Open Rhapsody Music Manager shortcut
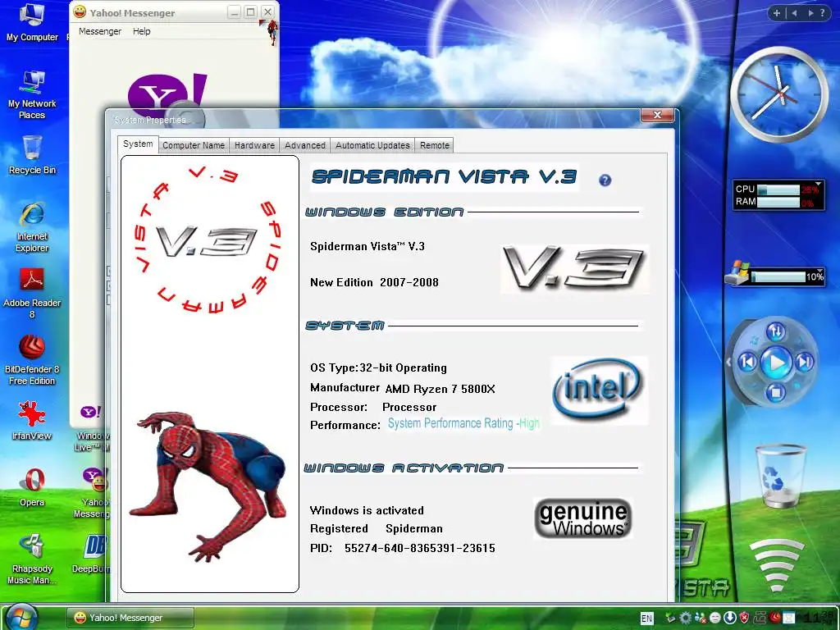Image resolution: width=840 pixels, height=630 pixels. click(32, 559)
